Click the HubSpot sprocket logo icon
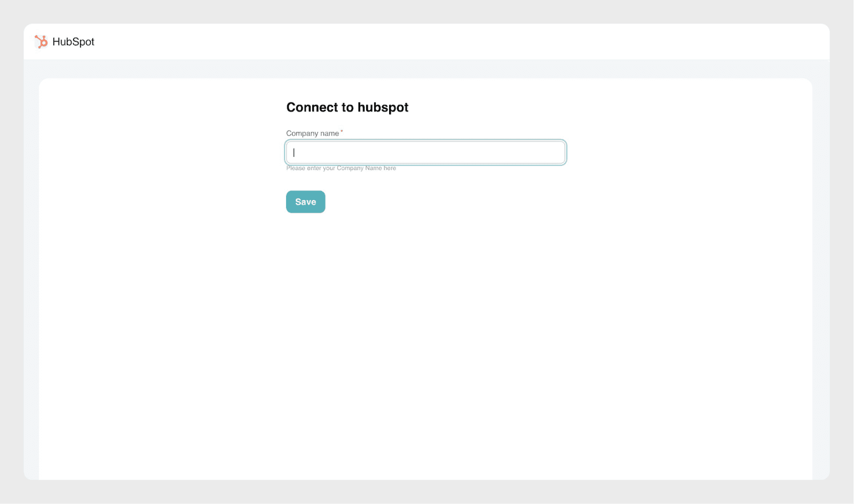The width and height of the screenshot is (854, 504). (41, 42)
